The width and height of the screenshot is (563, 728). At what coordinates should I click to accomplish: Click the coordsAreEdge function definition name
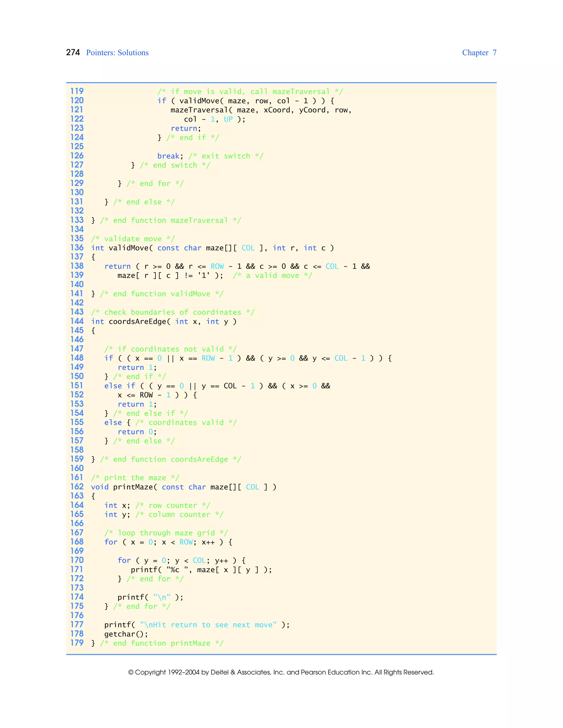(x=137, y=322)
